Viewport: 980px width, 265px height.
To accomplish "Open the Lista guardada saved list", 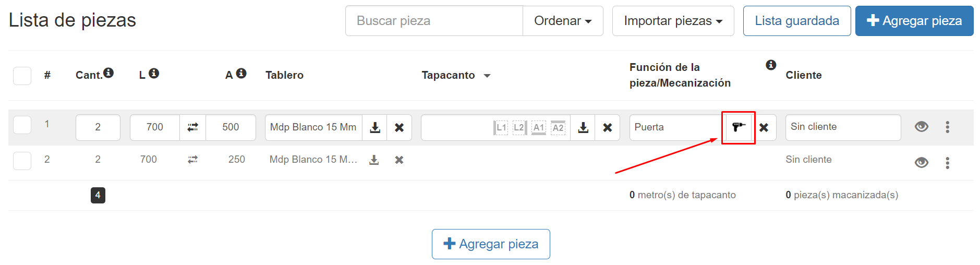I will coord(796,21).
